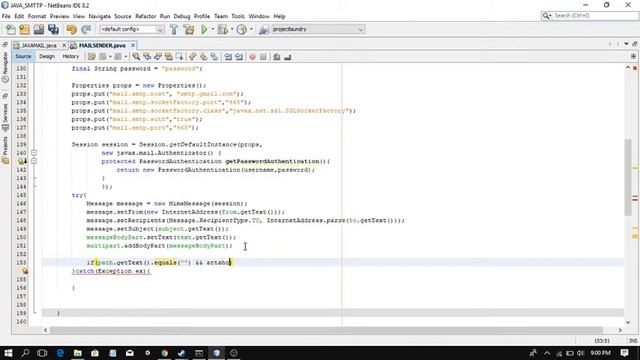Open the Debug menu
Screen dimensions: 640x360
pyautogui.click(x=182, y=16)
